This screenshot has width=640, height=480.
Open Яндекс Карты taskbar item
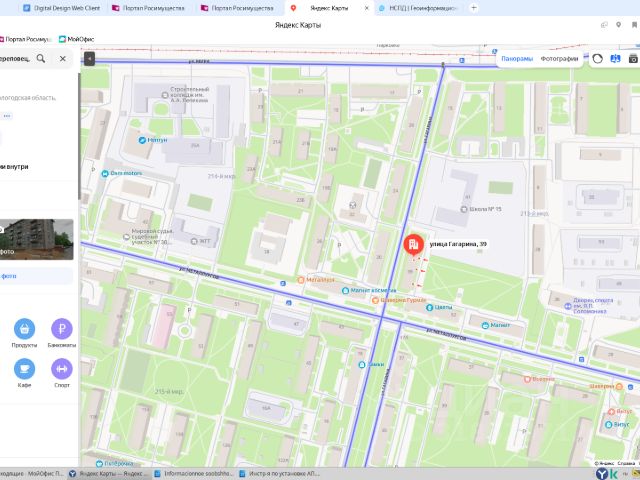pos(109,473)
